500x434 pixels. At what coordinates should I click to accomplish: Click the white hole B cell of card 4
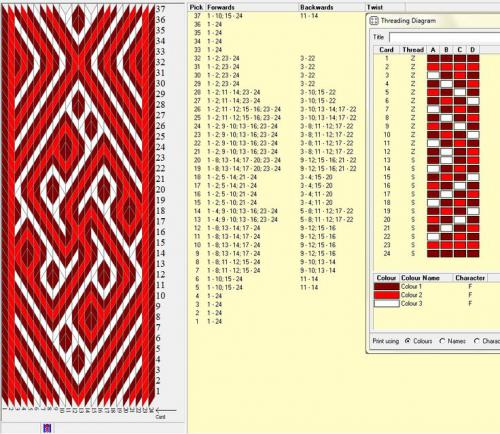(446, 84)
